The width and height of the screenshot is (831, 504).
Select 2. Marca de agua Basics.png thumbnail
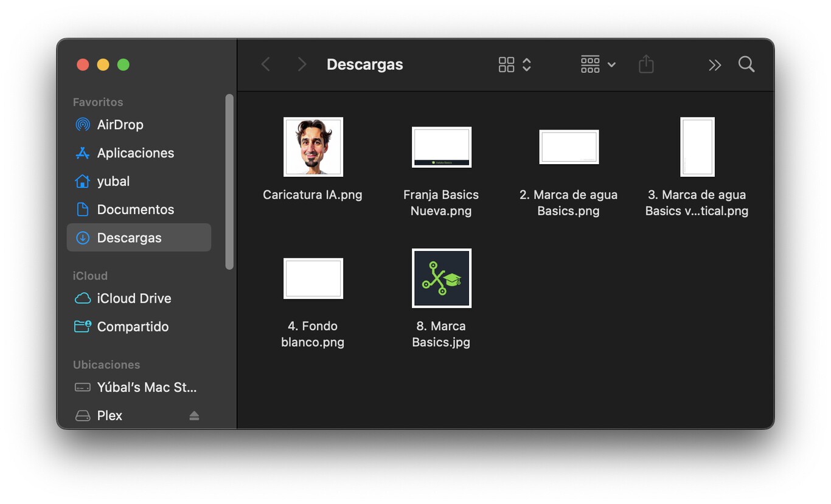point(569,147)
